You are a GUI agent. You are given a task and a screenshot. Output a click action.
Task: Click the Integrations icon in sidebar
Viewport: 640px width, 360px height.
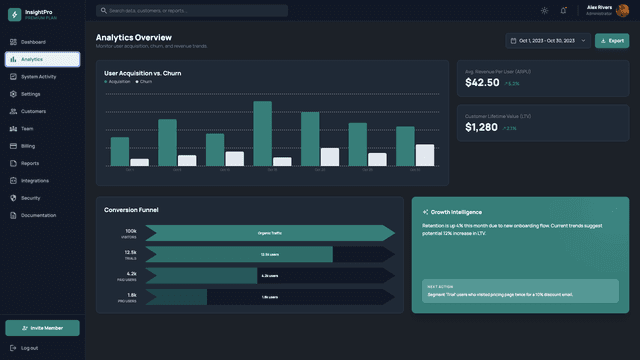[x=13, y=181]
